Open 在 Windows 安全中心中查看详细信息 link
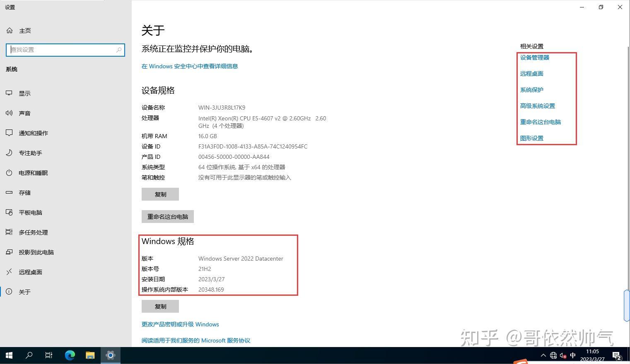 (190, 66)
